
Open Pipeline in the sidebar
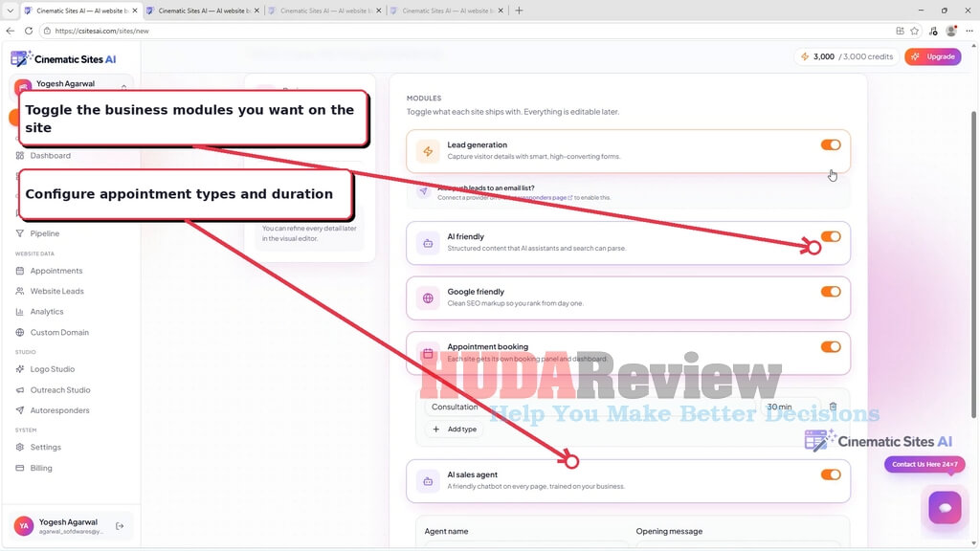coord(44,233)
